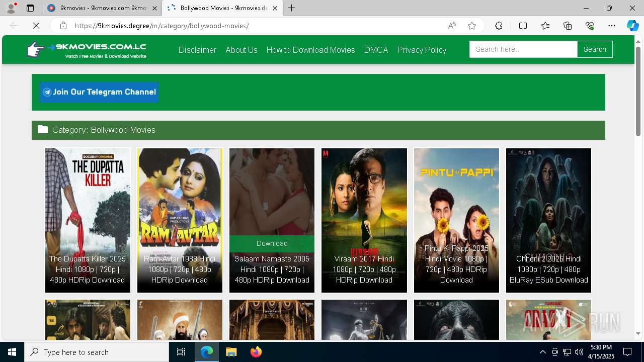Open the Windows Start menu
The image size is (644, 362).
tap(12, 352)
